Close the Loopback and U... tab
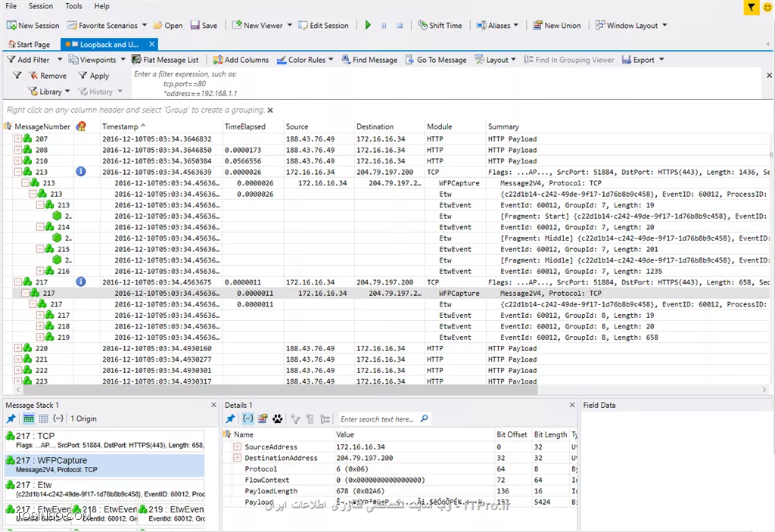Image resolution: width=775 pixels, height=532 pixels. (x=151, y=45)
